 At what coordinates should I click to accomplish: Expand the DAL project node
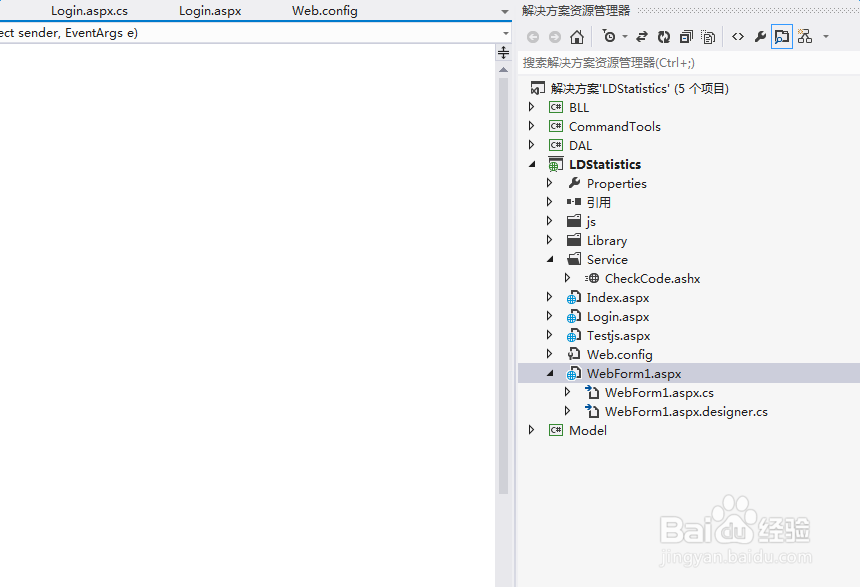tap(531, 145)
